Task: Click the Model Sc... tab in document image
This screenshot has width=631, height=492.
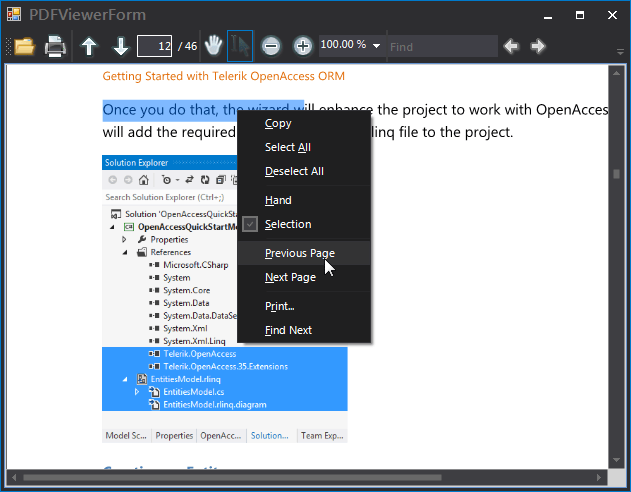Action: coord(126,436)
